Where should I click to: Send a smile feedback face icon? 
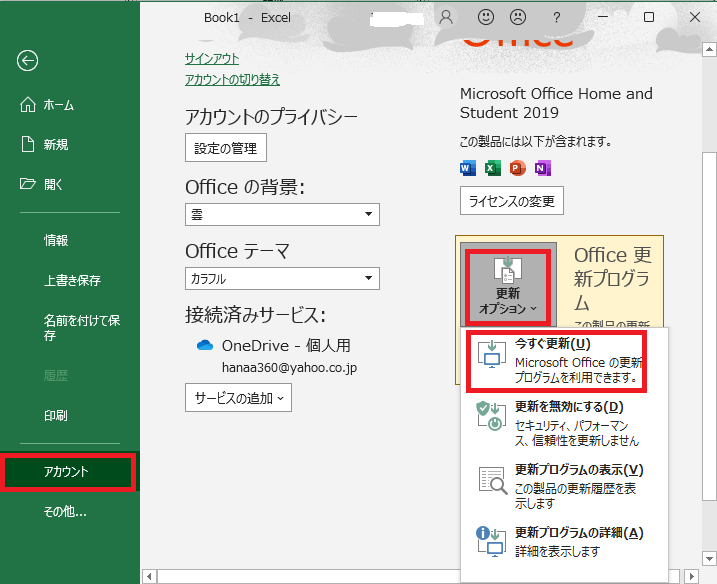point(486,17)
